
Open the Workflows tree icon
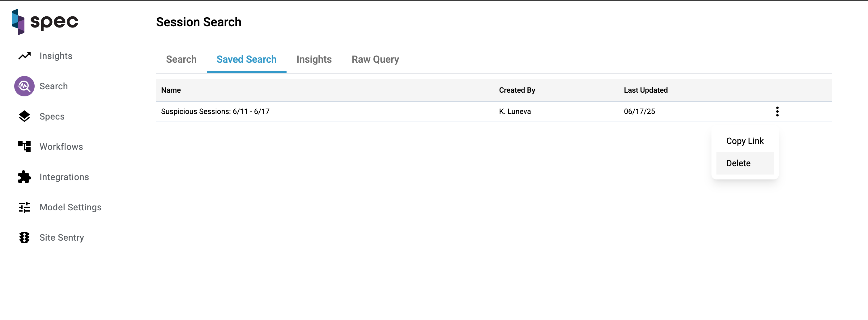[24, 147]
